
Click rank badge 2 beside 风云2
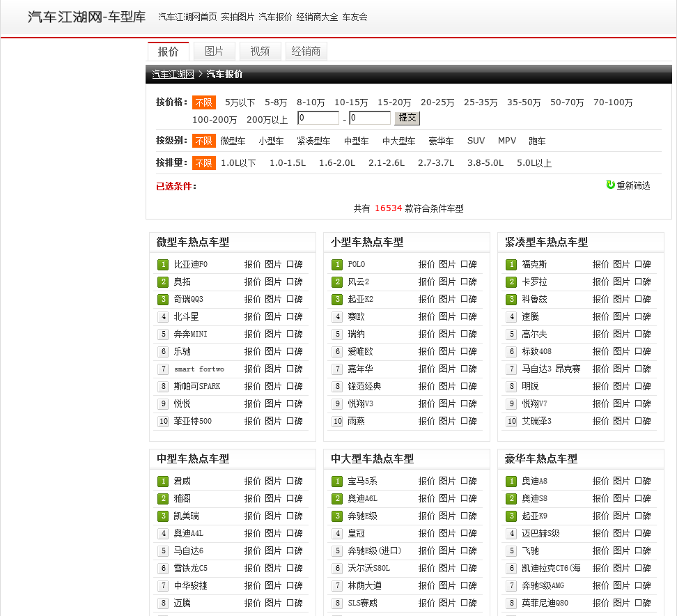[337, 282]
